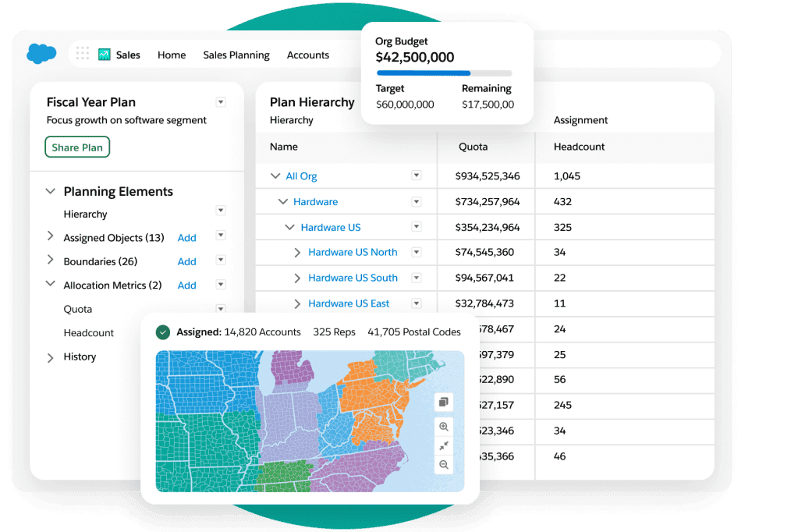798x532 pixels.
Task: Expand the Hardware US North row
Action: [297, 252]
